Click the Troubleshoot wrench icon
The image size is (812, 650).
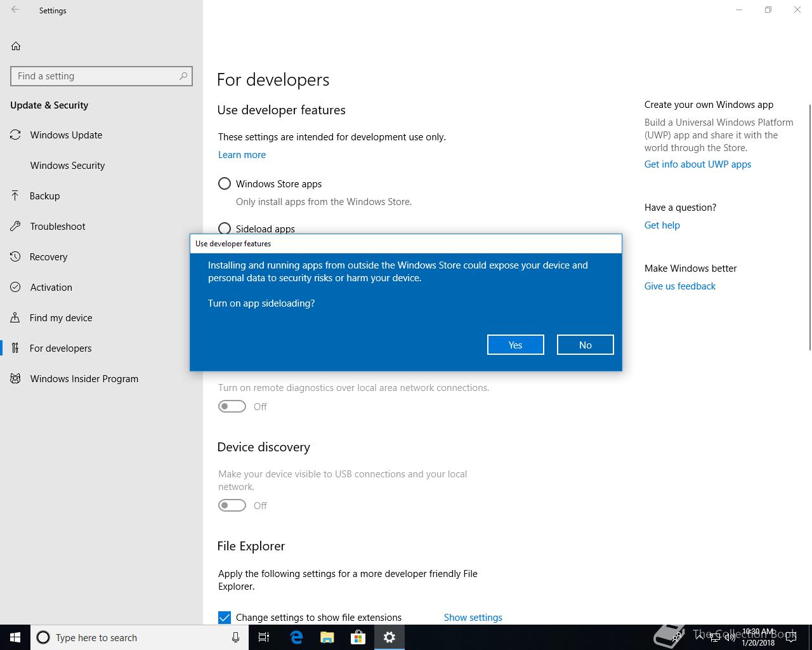pyautogui.click(x=15, y=227)
